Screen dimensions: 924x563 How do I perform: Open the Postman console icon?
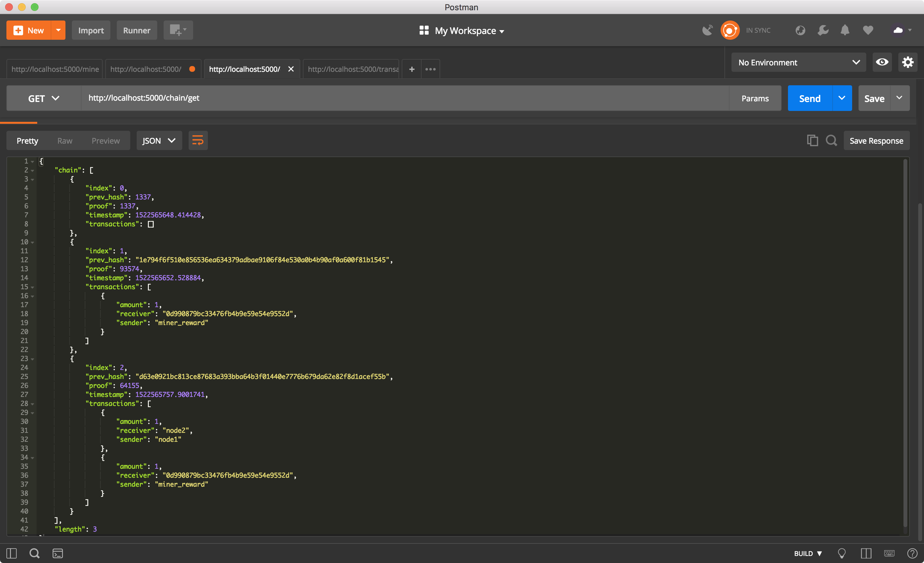(58, 553)
